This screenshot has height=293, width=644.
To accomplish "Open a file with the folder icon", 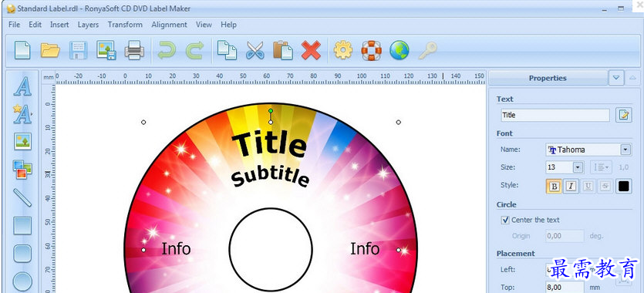I will [51, 50].
